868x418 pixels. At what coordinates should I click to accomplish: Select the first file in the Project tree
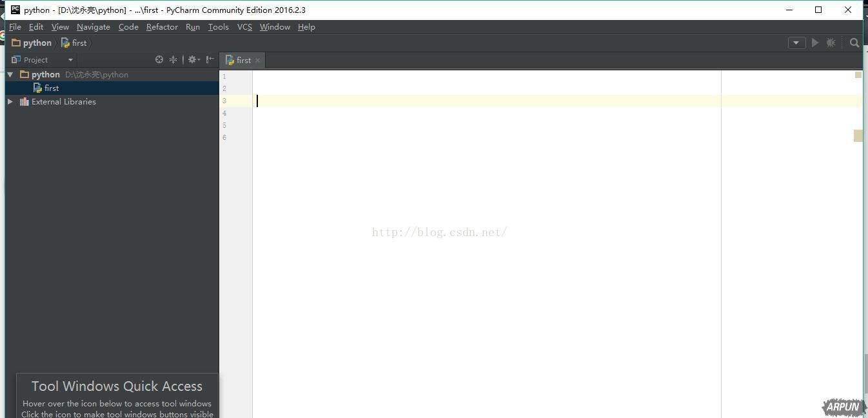click(52, 88)
